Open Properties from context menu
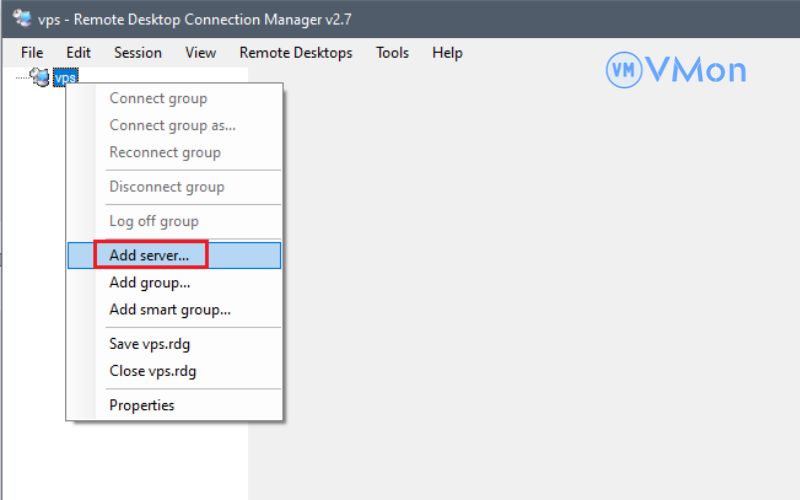The image size is (800, 500). pyautogui.click(x=174, y=405)
